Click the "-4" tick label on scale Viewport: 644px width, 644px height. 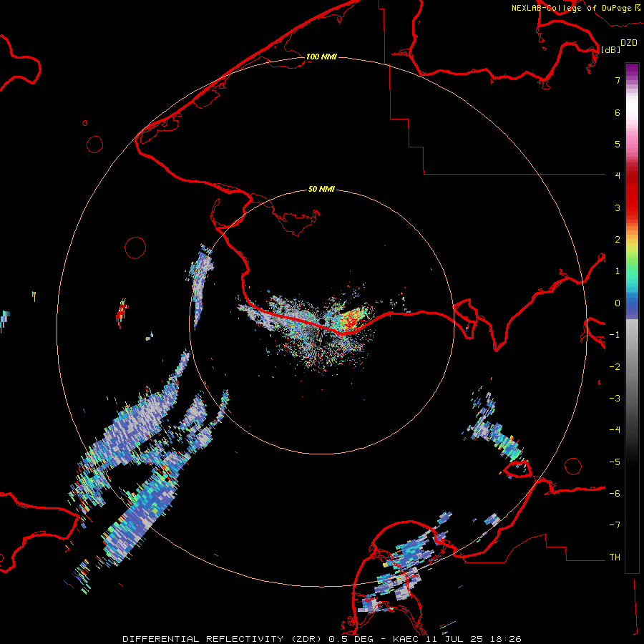(x=615, y=430)
